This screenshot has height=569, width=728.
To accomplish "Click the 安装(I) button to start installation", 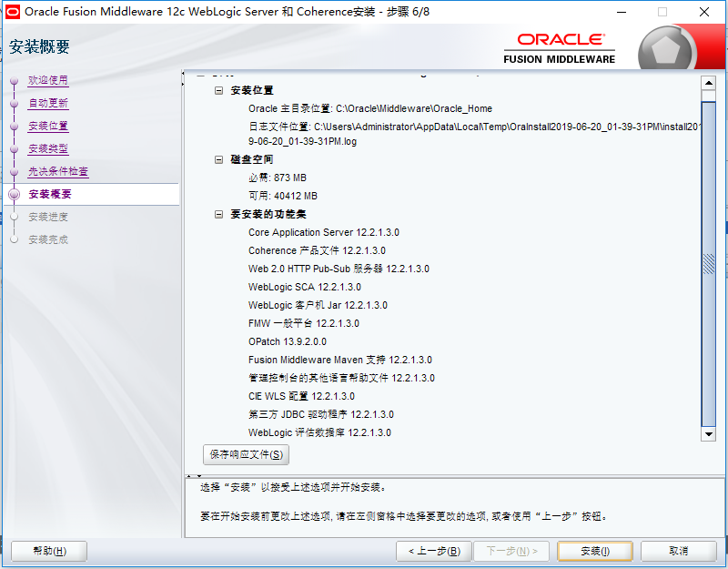I will tap(594, 551).
